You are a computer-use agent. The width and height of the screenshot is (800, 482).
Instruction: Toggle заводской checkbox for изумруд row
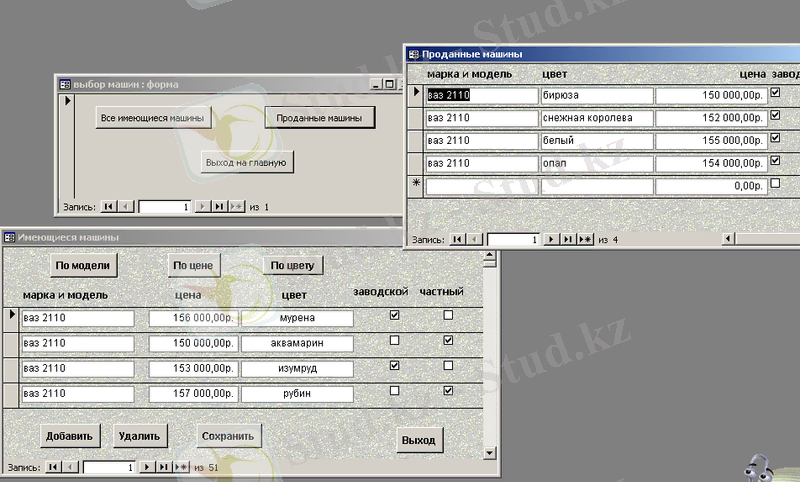[394, 366]
